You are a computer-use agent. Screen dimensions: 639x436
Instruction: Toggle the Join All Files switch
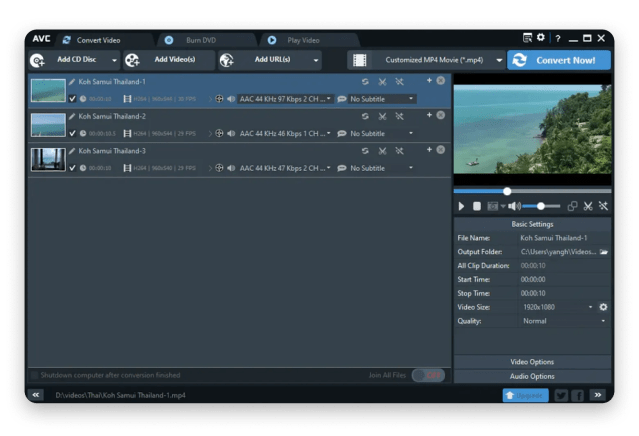point(428,375)
